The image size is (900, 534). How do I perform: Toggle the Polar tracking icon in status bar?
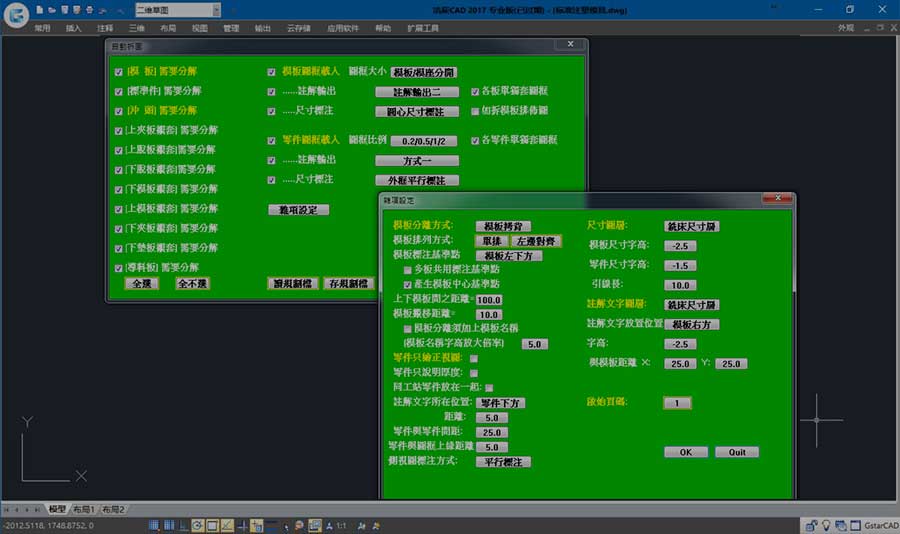click(198, 525)
